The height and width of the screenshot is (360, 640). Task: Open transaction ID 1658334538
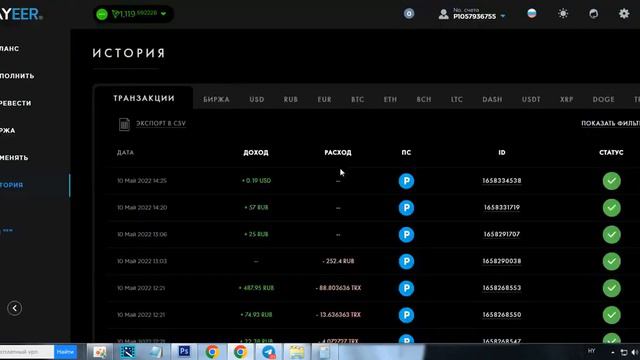point(502,180)
